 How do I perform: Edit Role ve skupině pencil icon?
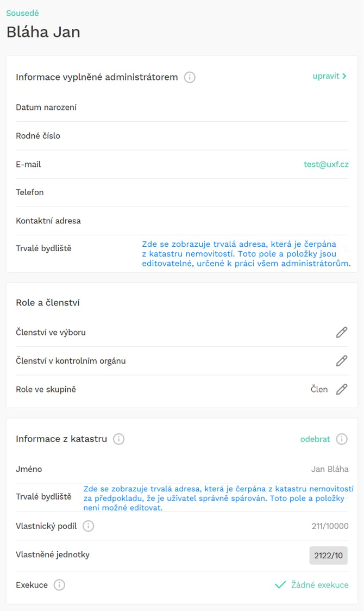pos(341,389)
